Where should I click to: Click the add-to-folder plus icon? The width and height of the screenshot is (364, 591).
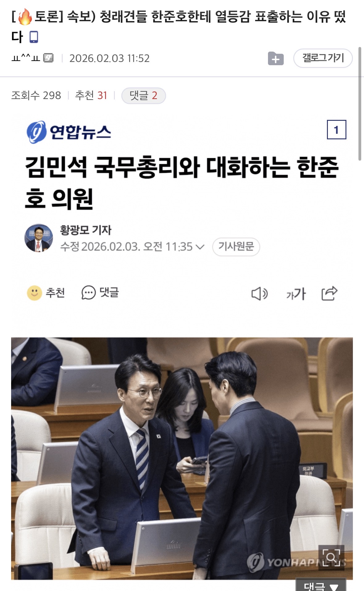click(x=276, y=58)
